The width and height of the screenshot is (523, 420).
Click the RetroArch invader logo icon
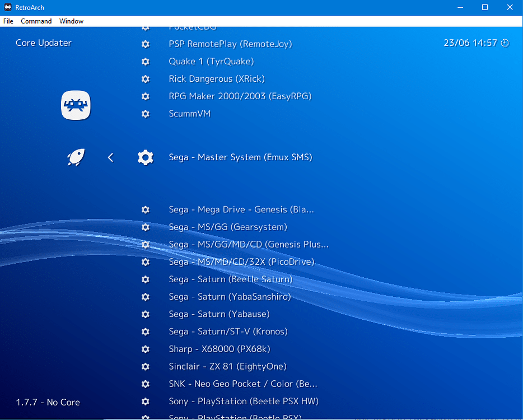click(x=76, y=105)
